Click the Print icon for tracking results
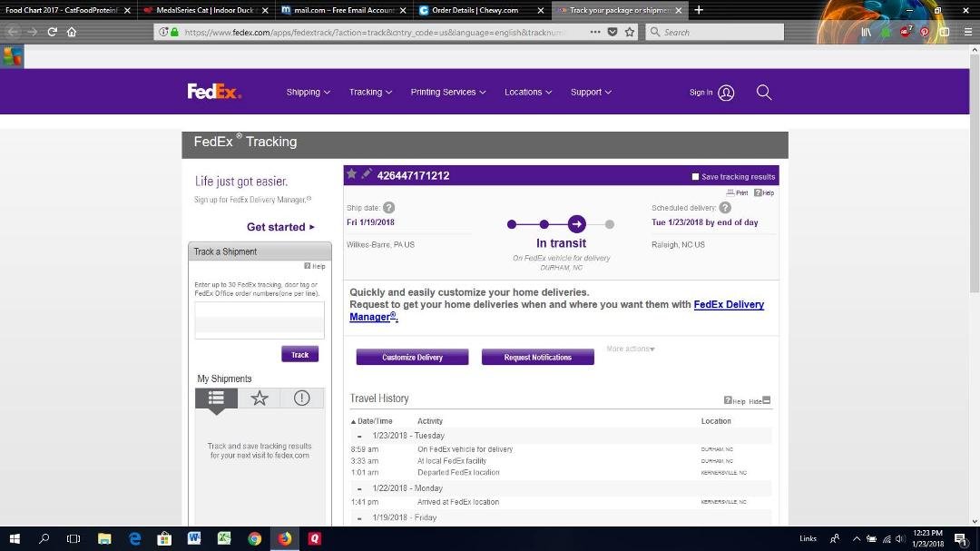 click(737, 192)
